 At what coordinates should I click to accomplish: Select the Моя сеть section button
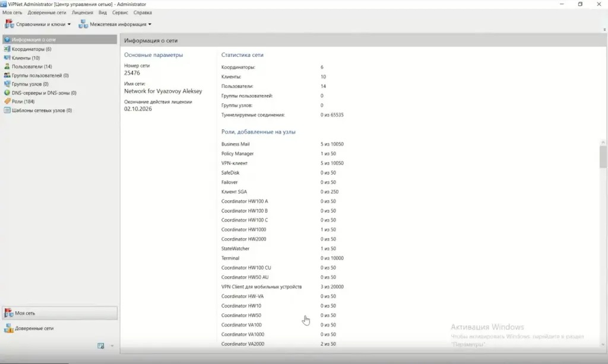coord(59,313)
